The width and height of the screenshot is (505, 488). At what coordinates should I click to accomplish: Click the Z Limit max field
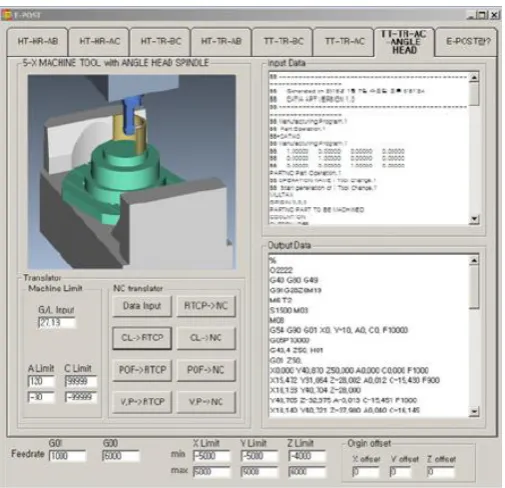click(307, 472)
